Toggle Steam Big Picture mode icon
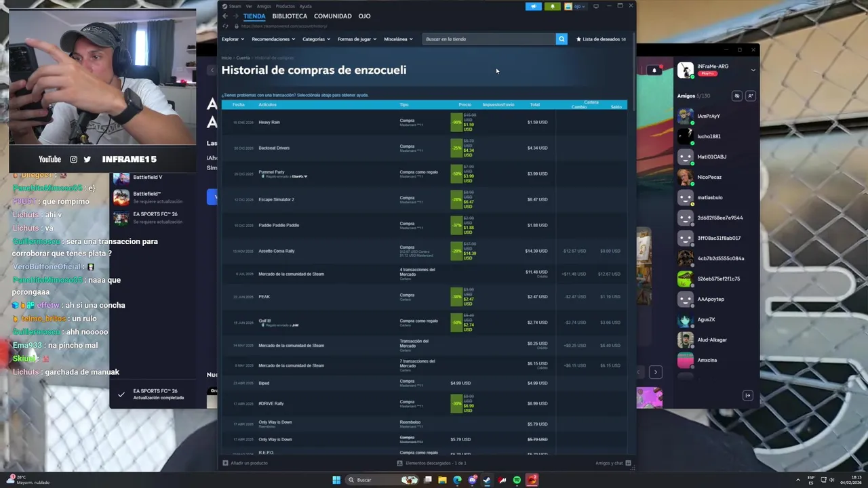 coord(596,6)
